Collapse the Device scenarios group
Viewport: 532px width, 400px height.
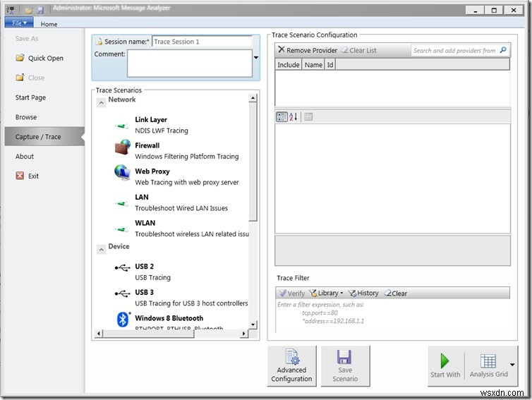point(101,250)
